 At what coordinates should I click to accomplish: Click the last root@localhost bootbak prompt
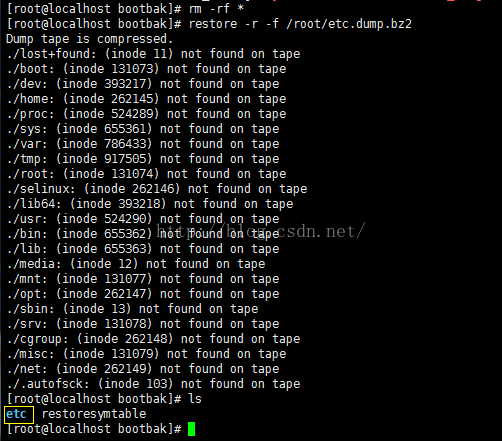tap(94, 429)
